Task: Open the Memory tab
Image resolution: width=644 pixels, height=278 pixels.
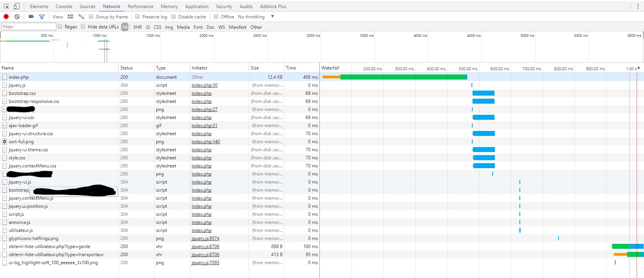Action: tap(169, 7)
